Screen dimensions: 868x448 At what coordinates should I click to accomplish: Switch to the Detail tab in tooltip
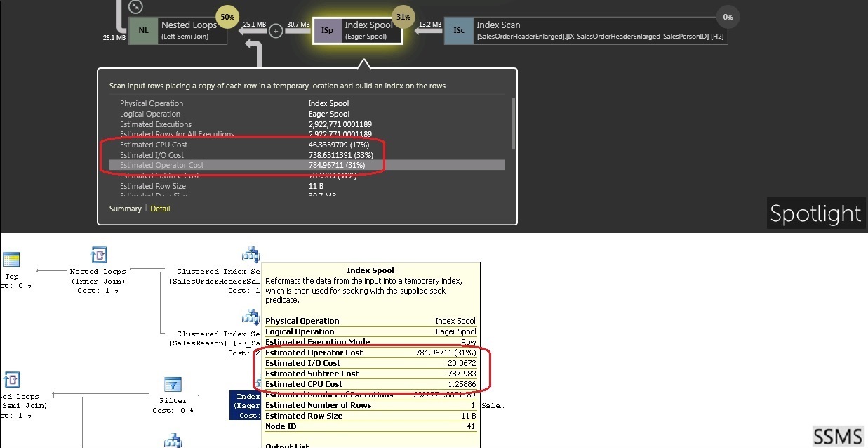160,209
